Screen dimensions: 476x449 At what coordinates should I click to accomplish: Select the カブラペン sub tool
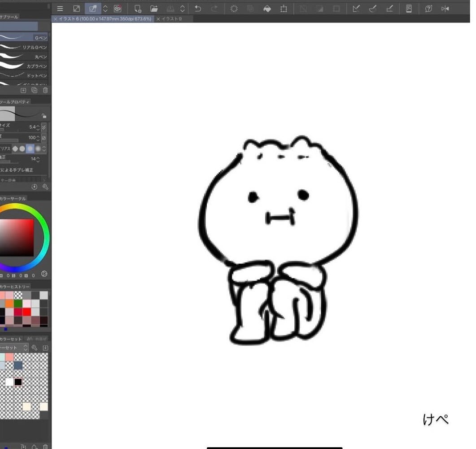tap(24, 66)
